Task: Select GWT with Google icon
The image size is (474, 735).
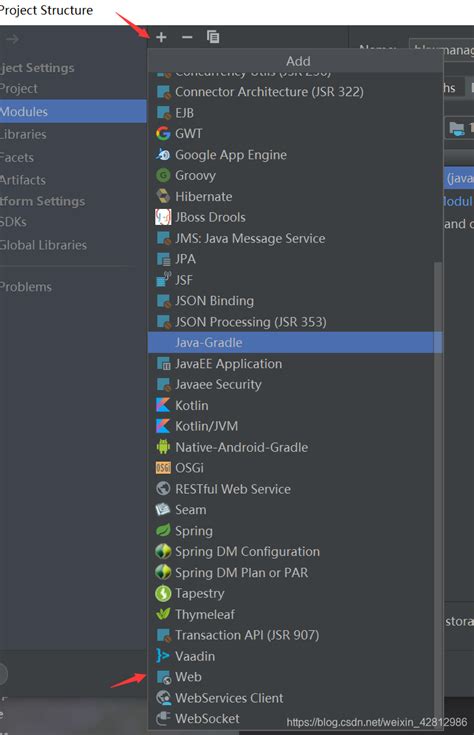Action: click(x=296, y=134)
